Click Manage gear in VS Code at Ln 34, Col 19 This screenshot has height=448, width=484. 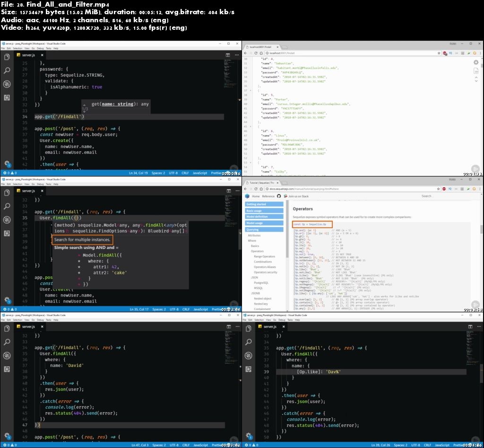(7, 164)
